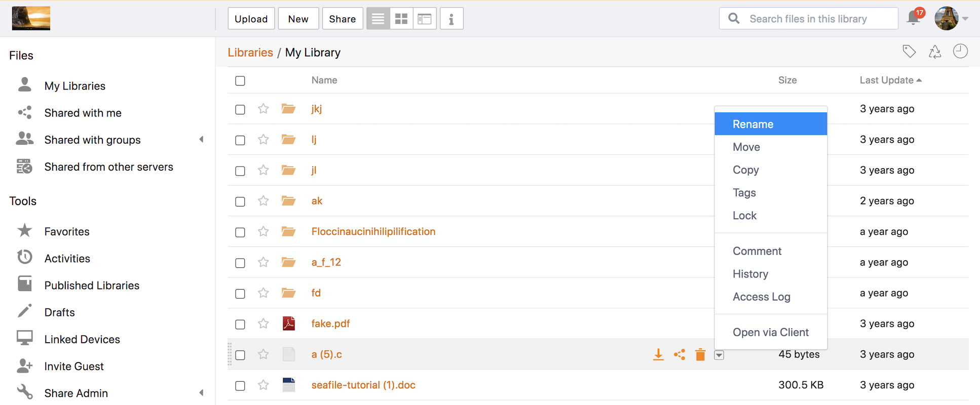Open the library trash recycle icon
Image resolution: width=980 pixels, height=405 pixels.
pyautogui.click(x=935, y=52)
